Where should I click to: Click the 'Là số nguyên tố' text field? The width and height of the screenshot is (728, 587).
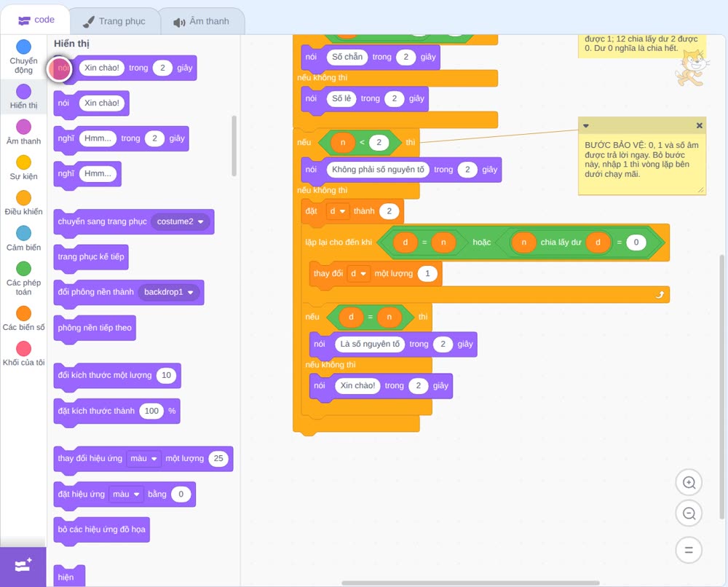click(370, 344)
